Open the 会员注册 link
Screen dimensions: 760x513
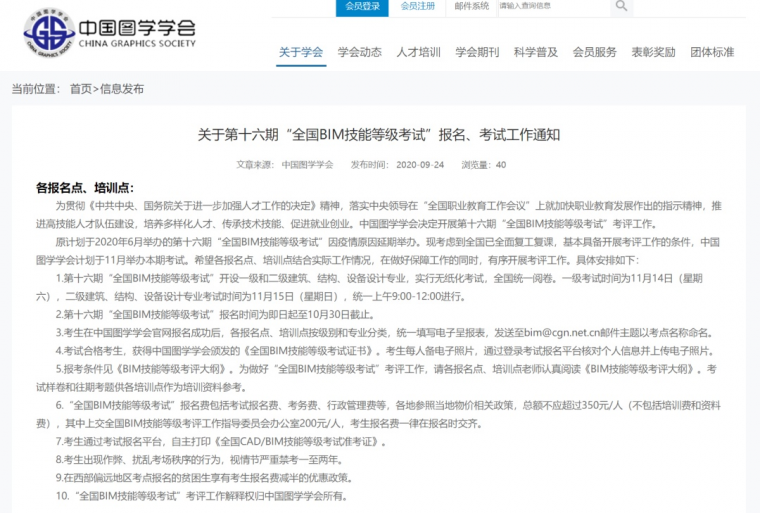[x=417, y=6]
